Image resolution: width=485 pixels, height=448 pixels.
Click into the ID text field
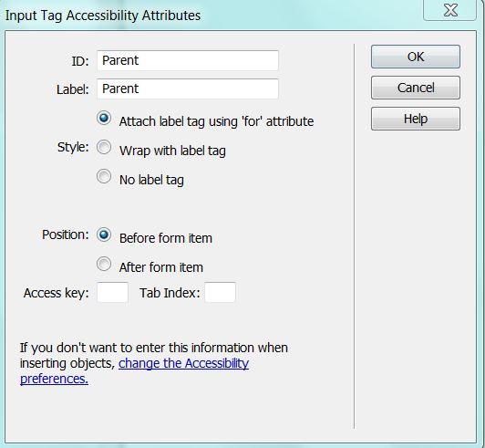[x=188, y=61]
